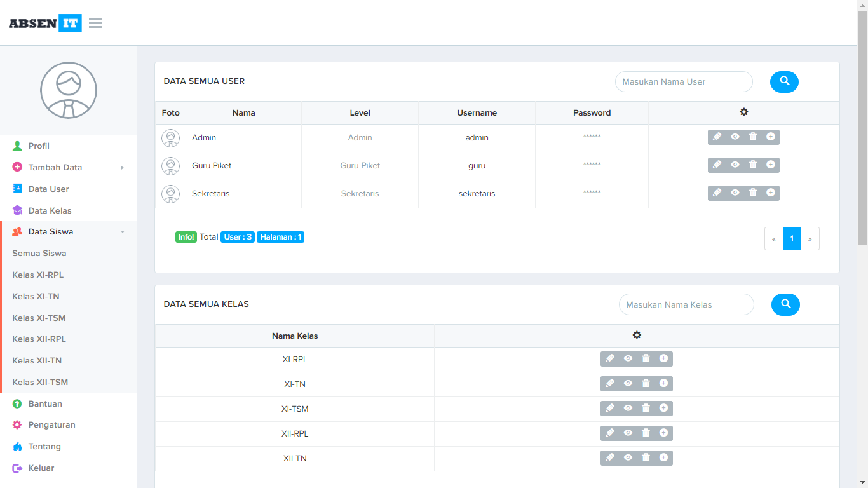Delete the XI-TN class with the trash icon
868x488 pixels.
[x=646, y=383]
